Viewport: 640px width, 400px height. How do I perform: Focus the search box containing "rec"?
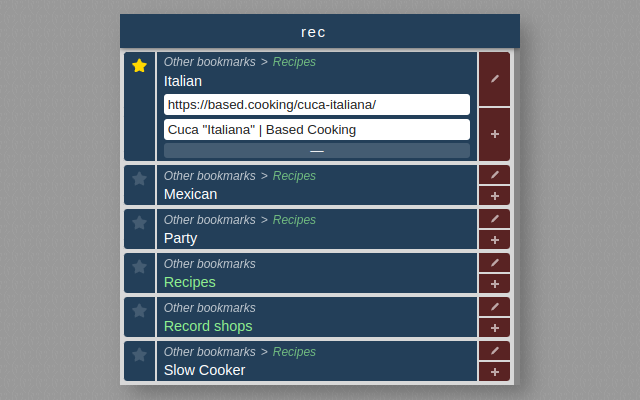(319, 32)
